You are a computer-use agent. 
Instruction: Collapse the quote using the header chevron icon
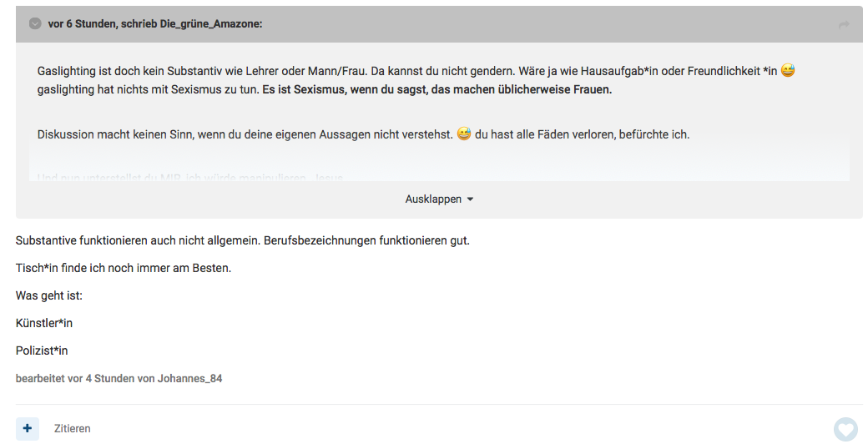[x=35, y=24]
